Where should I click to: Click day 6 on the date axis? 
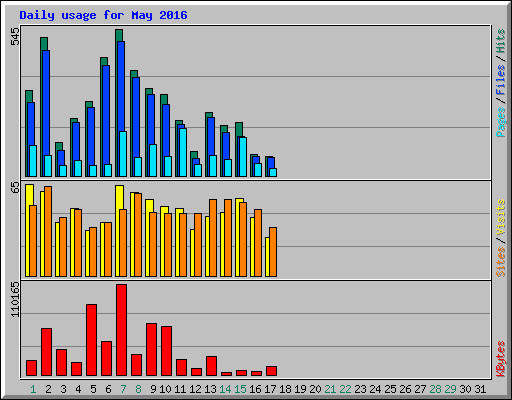pos(108,389)
